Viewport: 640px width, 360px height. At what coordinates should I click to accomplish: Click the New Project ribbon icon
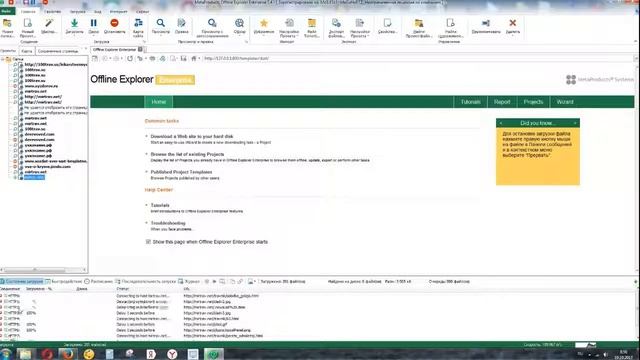click(27, 23)
